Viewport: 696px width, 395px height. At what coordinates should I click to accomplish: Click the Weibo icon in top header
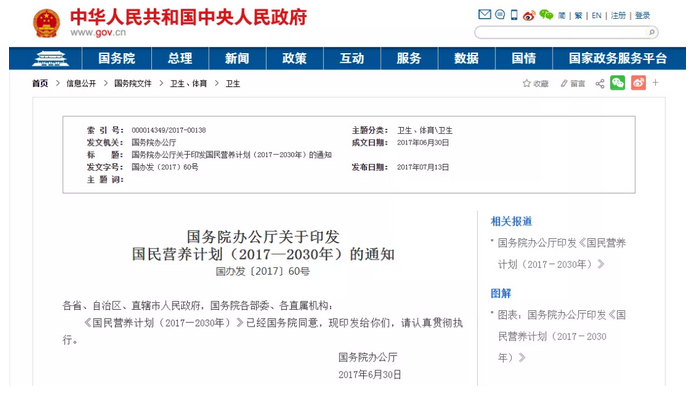(x=529, y=16)
